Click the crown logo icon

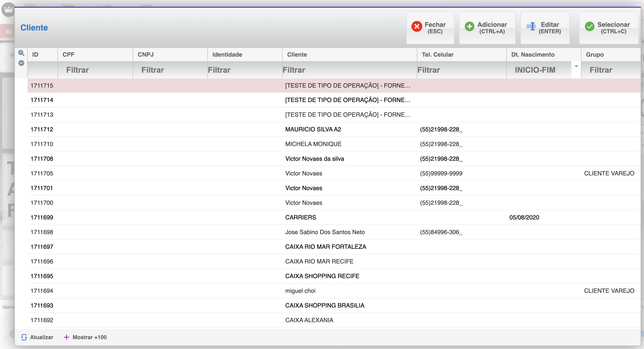tap(8, 9)
